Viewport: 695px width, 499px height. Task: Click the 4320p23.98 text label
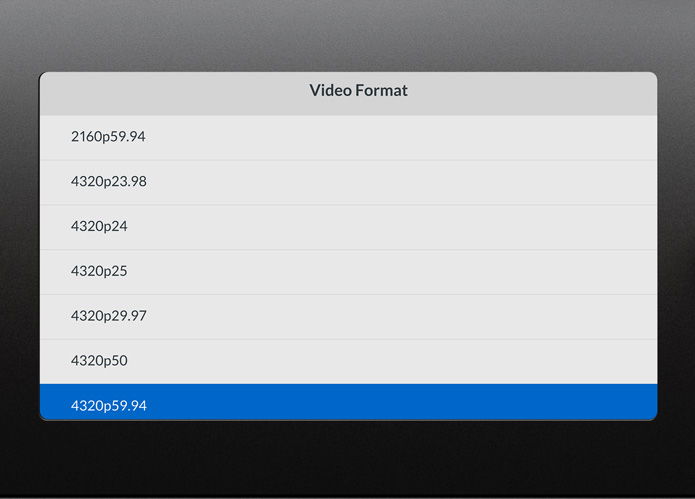tap(108, 182)
